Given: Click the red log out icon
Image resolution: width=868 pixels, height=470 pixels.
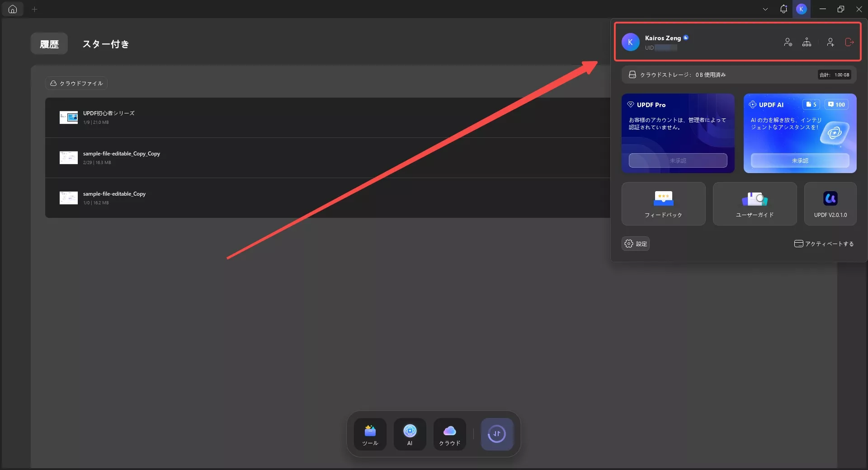Looking at the screenshot, I should 849,42.
